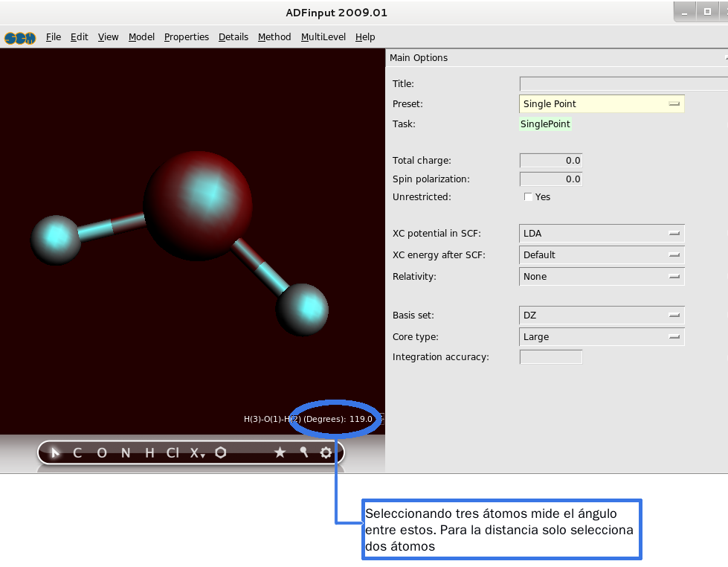Viewport: 728px width, 567px height.
Task: Expand the XC potential in SCF dropdown
Action: coord(601,234)
